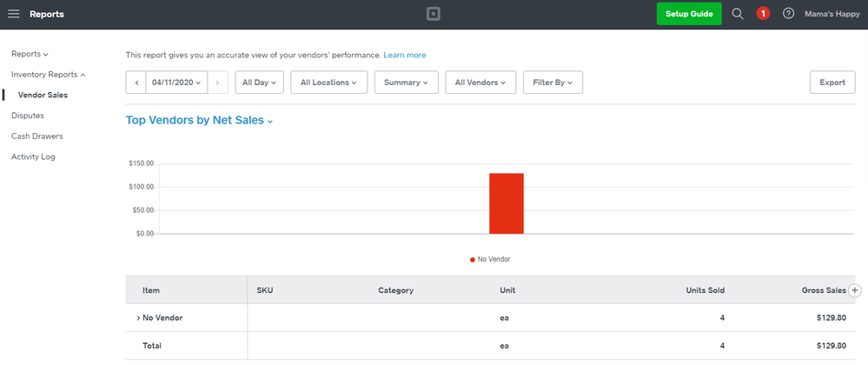Open notifications badge showing 1
The image size is (868, 365).
[x=763, y=14]
